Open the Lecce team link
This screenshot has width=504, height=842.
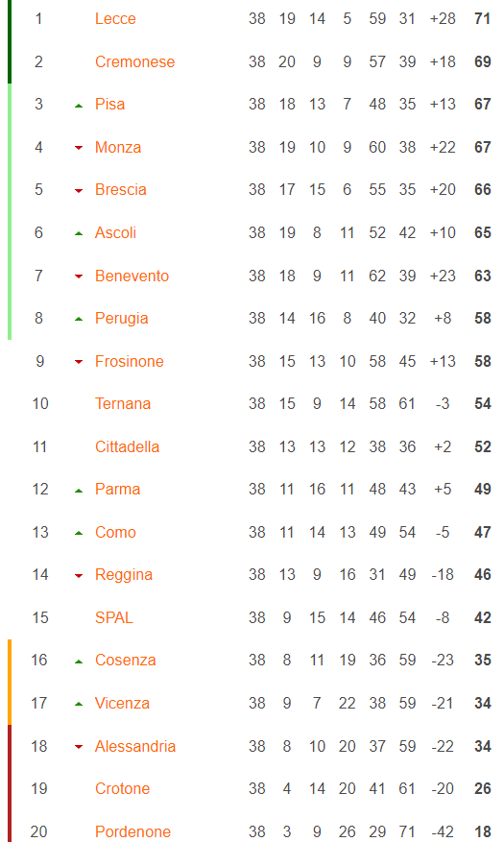(x=115, y=19)
